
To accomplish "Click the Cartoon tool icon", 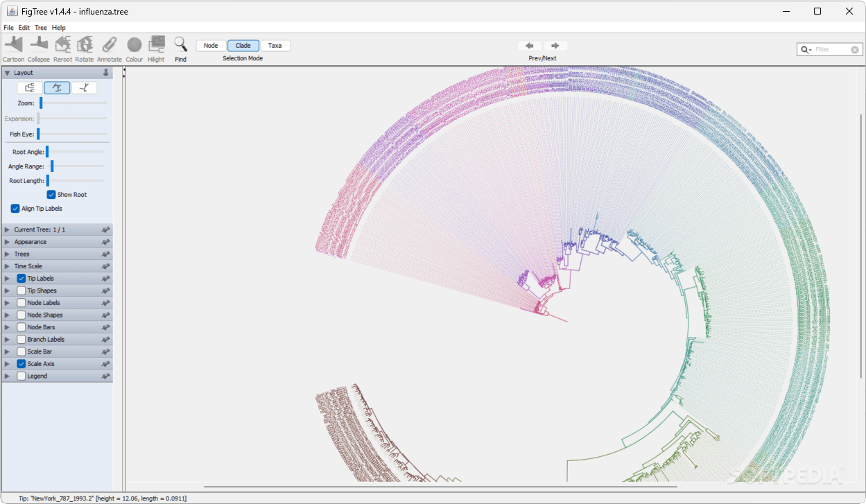I will point(14,44).
